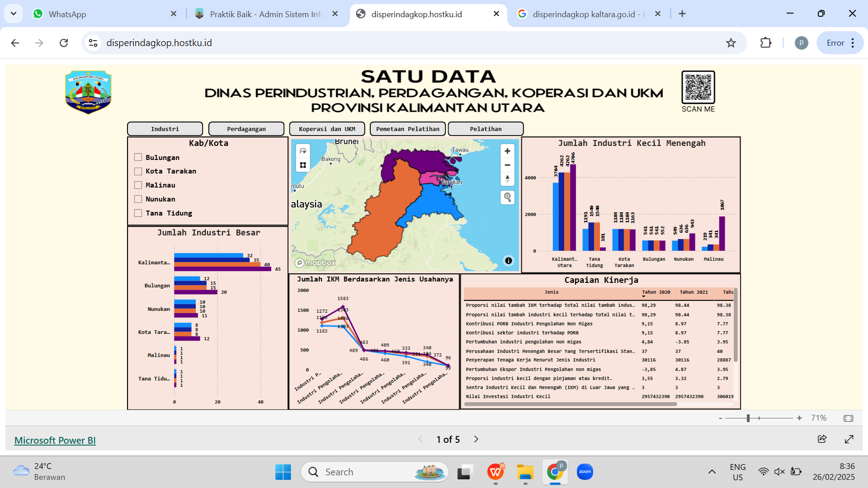Open the Koperasi dan UKM tab
Screen dimensions: 868x488
[327, 129]
